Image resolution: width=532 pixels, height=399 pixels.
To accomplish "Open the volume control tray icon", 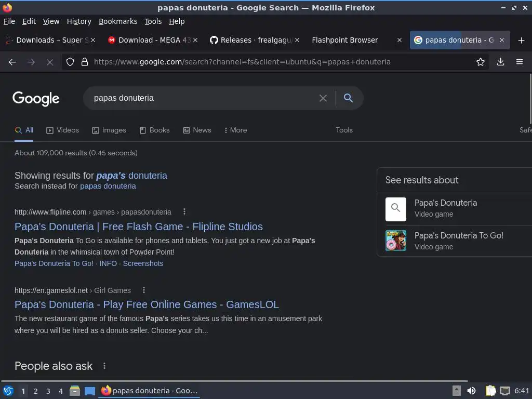I will tap(471, 391).
